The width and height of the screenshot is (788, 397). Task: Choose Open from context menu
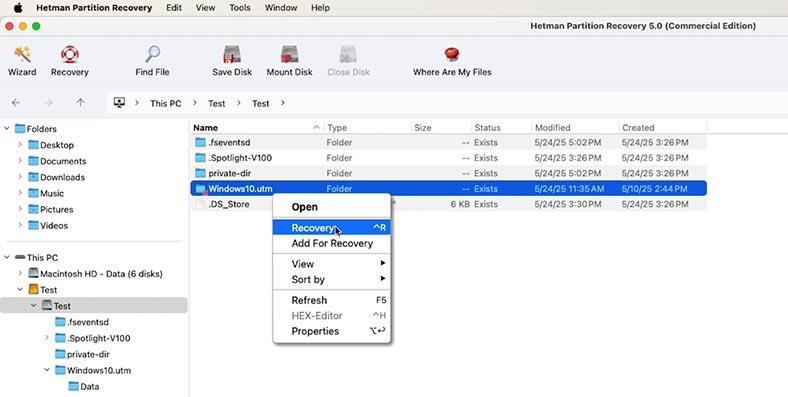tap(332, 207)
